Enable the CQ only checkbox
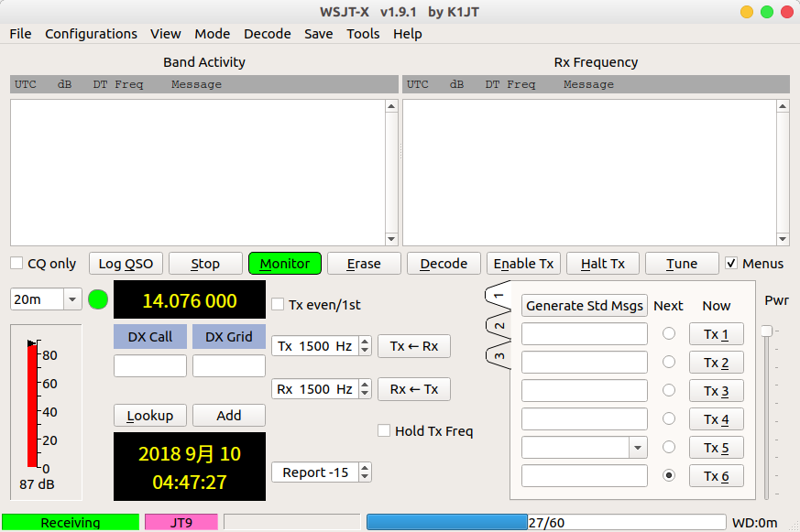This screenshot has height=532, width=800. point(16,264)
